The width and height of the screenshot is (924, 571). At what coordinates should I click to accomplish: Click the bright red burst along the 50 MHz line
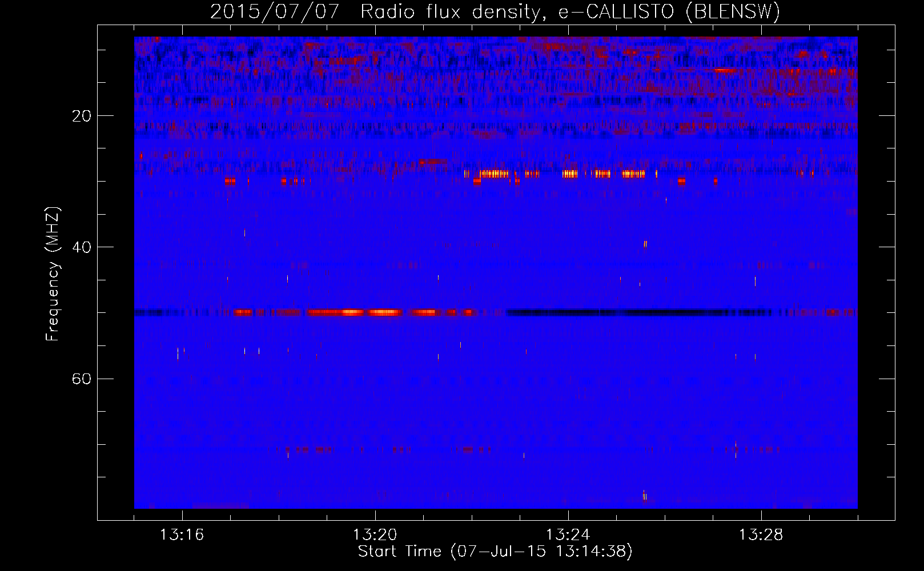[354, 312]
